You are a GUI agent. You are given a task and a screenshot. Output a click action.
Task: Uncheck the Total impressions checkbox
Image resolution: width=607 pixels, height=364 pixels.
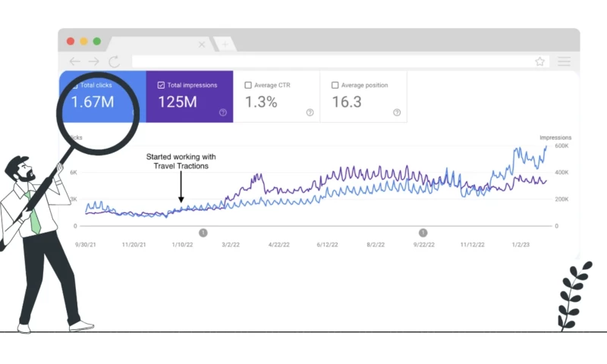pos(161,85)
